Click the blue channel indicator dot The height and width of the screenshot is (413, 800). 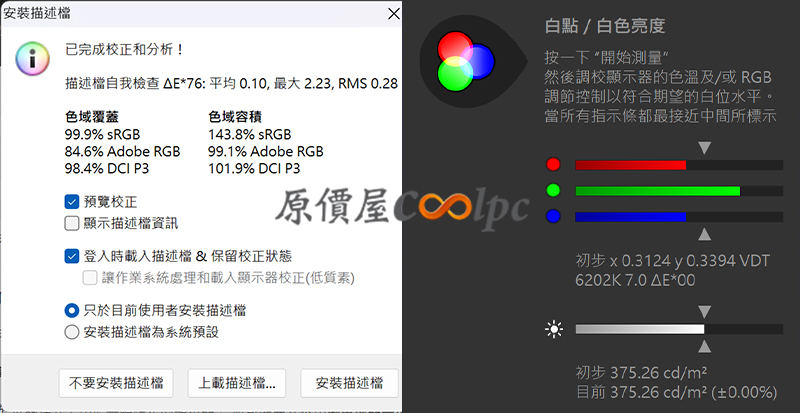pyautogui.click(x=553, y=216)
